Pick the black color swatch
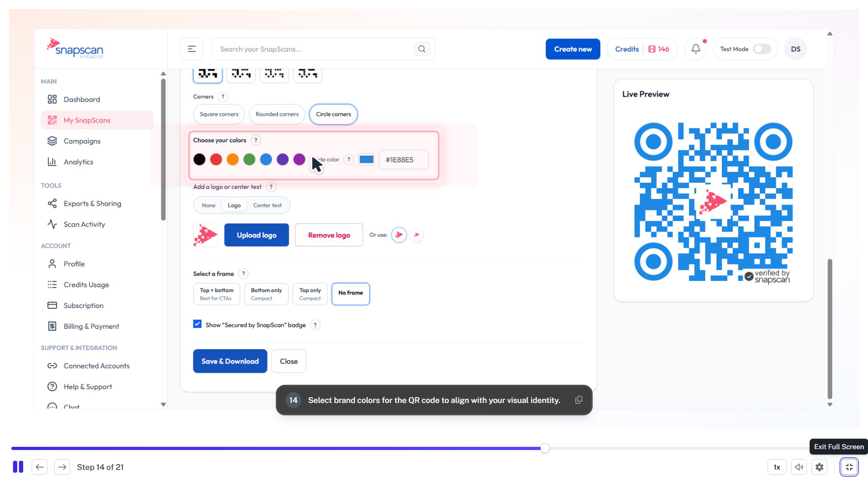This screenshot has width=868, height=488. (x=199, y=160)
